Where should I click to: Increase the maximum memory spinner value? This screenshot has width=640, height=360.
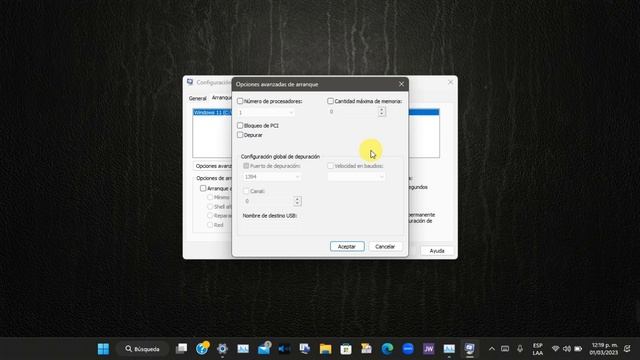(382, 109)
